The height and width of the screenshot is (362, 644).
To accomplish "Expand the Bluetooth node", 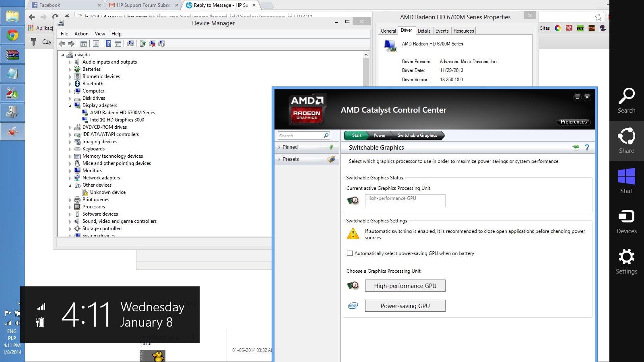I will tap(70, 84).
